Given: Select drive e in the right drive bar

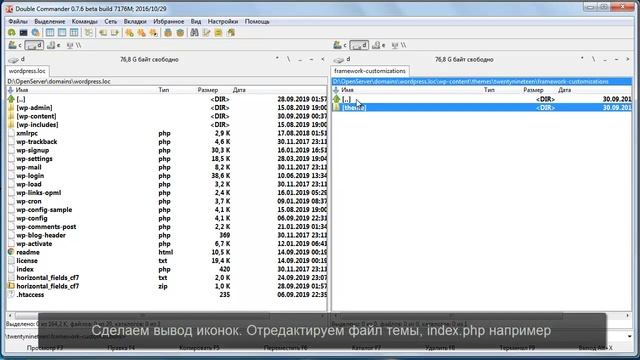Looking at the screenshot, I should coord(378,45).
